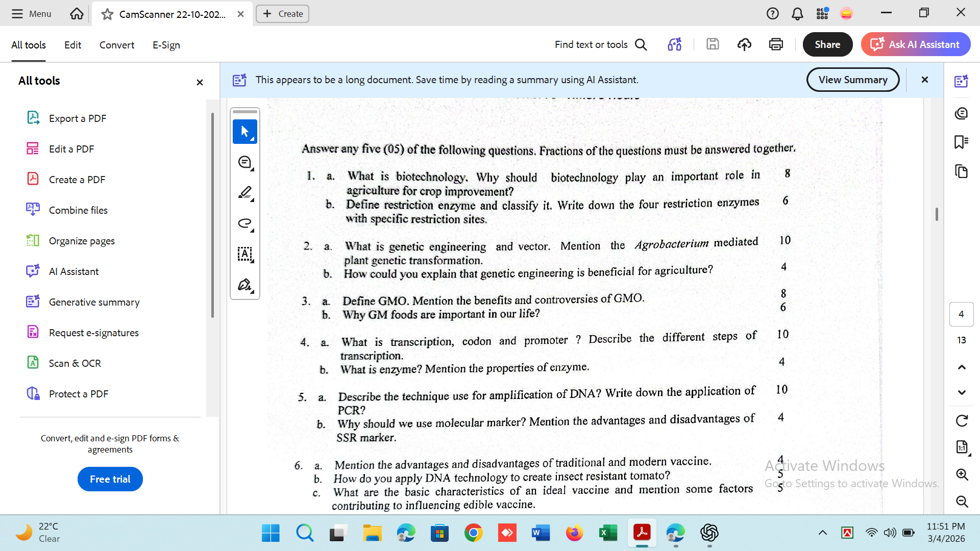Upload file to cloud icon
This screenshot has height=551, width=980.
[x=744, y=44]
